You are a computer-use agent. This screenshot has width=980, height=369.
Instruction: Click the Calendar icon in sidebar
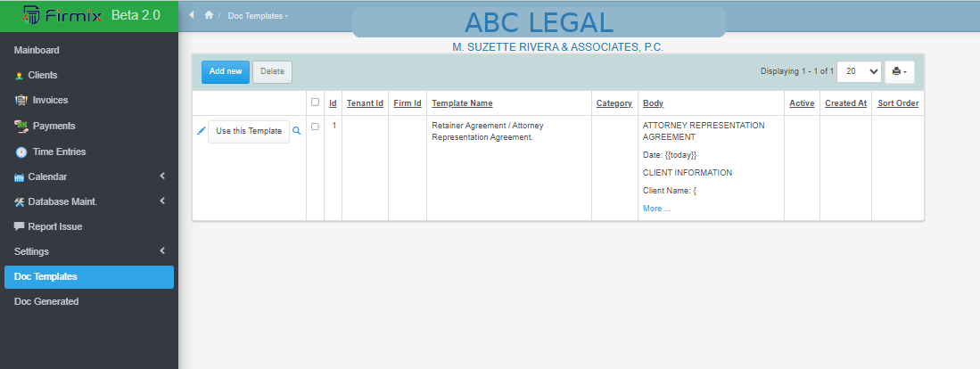19,177
